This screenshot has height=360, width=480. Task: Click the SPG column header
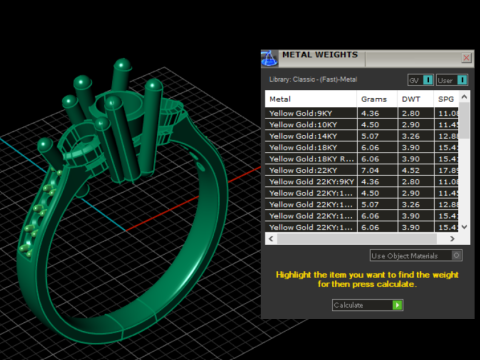point(446,99)
